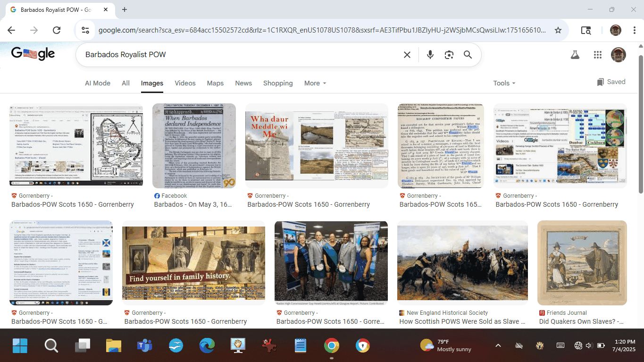Bookmark this page with the star icon
644x362 pixels.
point(558,30)
